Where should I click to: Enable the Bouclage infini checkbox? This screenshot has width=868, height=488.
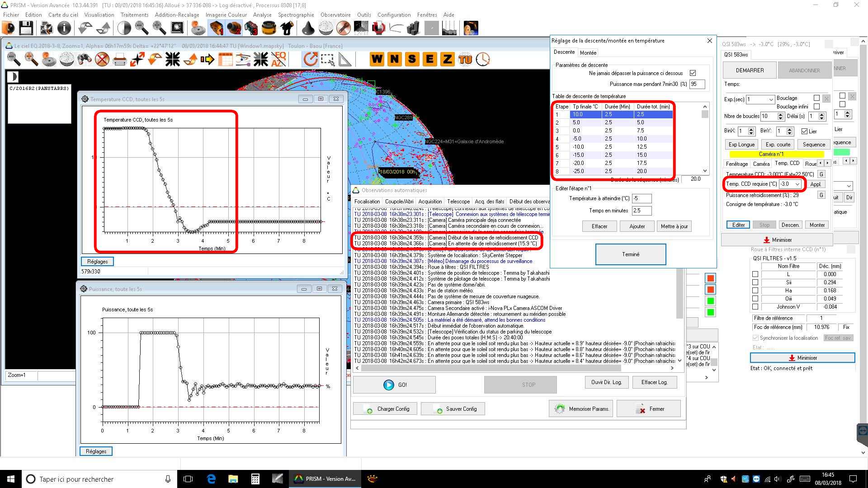pos(816,107)
